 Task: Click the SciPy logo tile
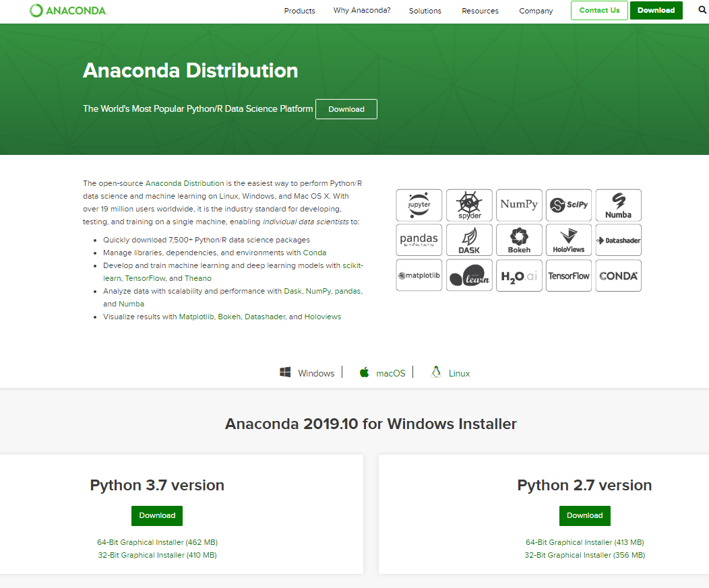[x=569, y=205]
